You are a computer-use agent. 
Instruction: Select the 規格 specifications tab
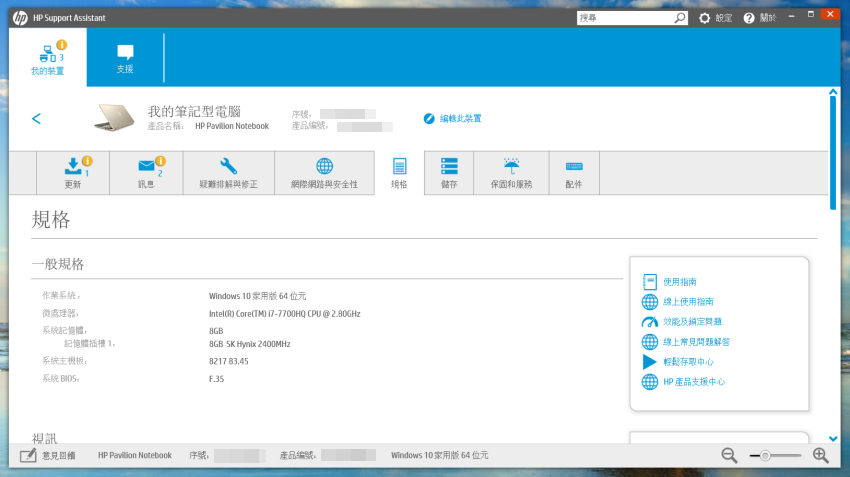(399, 173)
